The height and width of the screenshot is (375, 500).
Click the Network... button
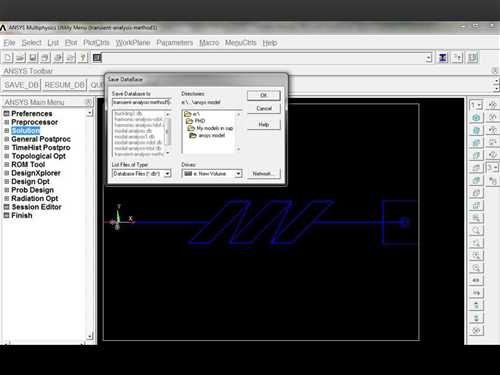[264, 173]
